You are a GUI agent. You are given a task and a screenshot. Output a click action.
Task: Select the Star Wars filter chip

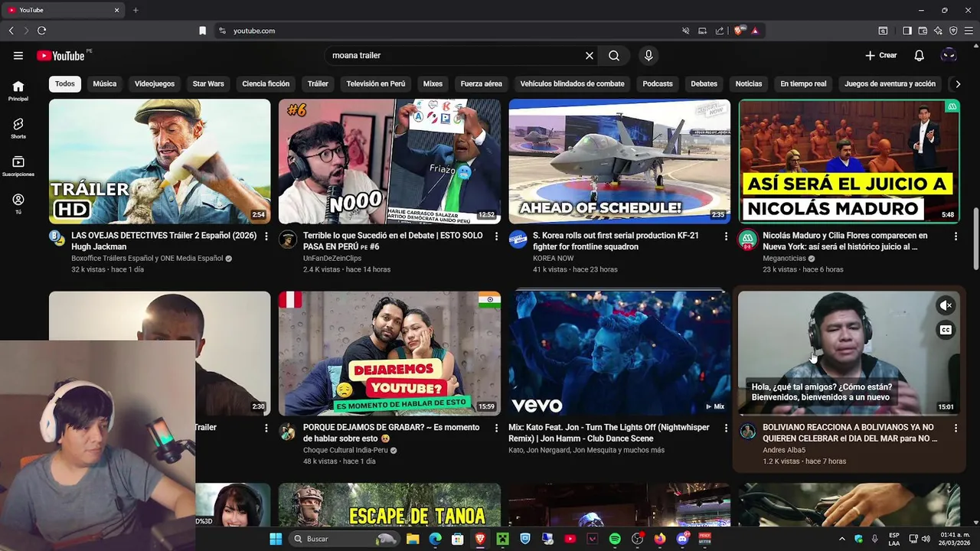(208, 83)
